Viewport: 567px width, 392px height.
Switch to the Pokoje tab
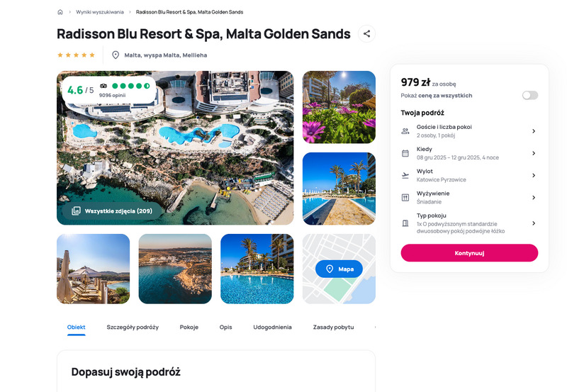[x=189, y=327]
